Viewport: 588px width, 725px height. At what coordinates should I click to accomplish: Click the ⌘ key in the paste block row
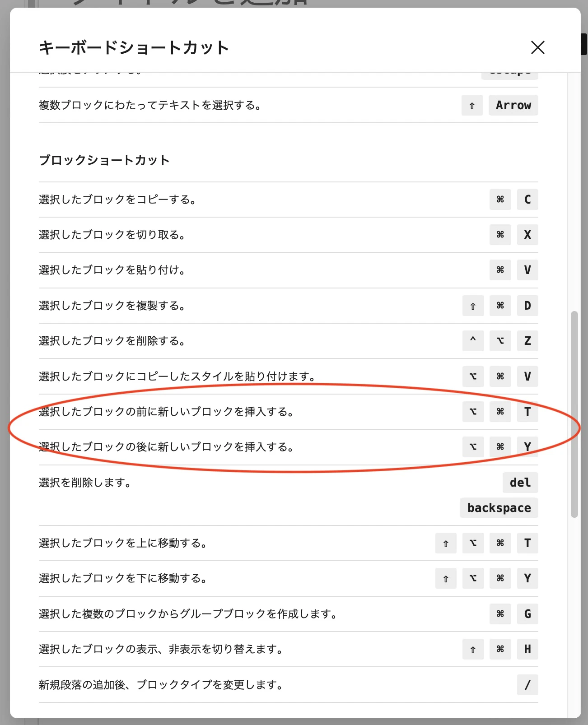pyautogui.click(x=500, y=270)
